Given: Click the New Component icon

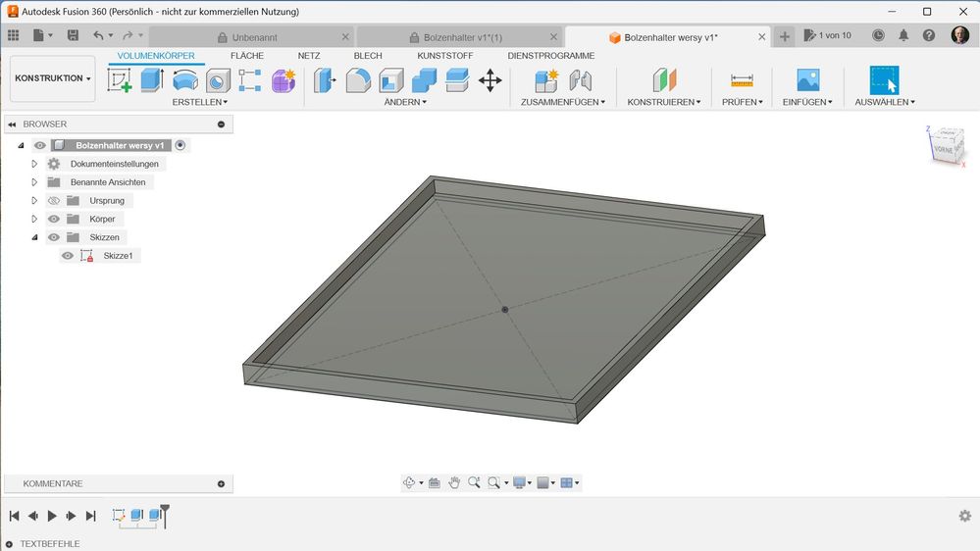Looking at the screenshot, I should click(x=546, y=80).
